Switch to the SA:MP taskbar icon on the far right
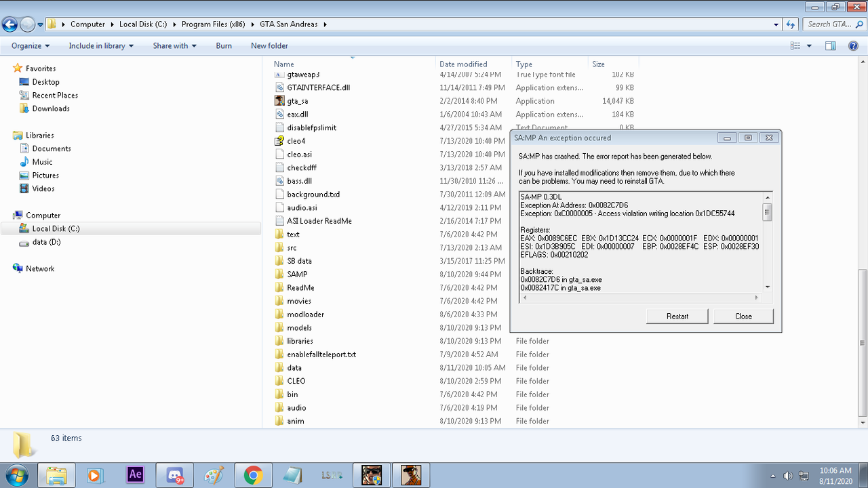The height and width of the screenshot is (488, 868). pyautogui.click(x=411, y=475)
